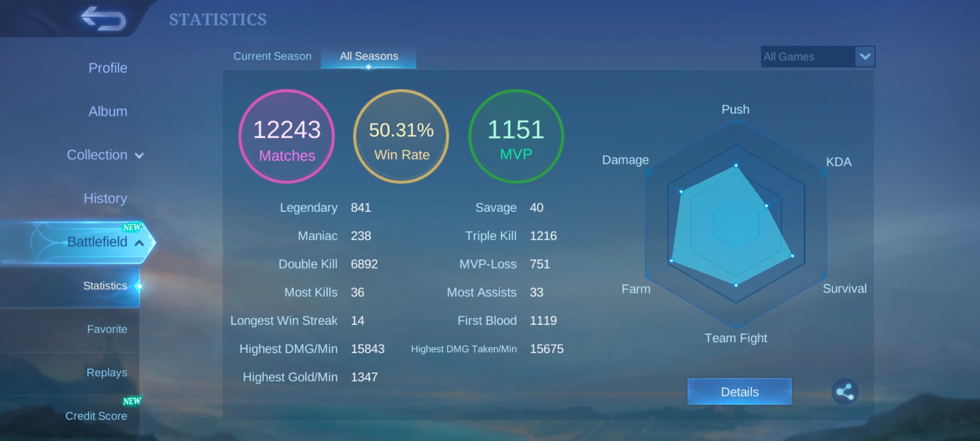
Task: Go to Album section
Action: [x=108, y=112]
